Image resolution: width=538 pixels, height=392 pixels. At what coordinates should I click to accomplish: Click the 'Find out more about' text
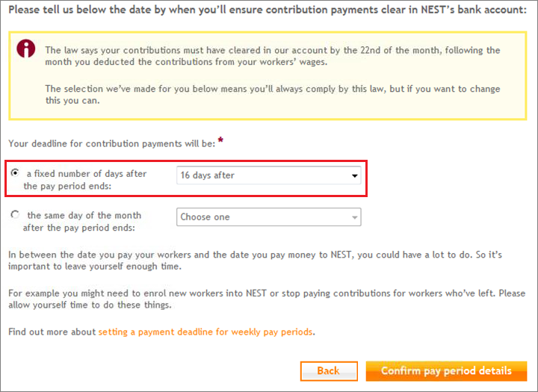point(52,332)
